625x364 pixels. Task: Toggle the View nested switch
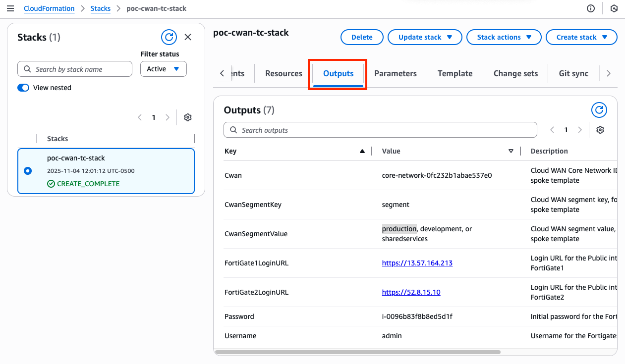click(23, 88)
